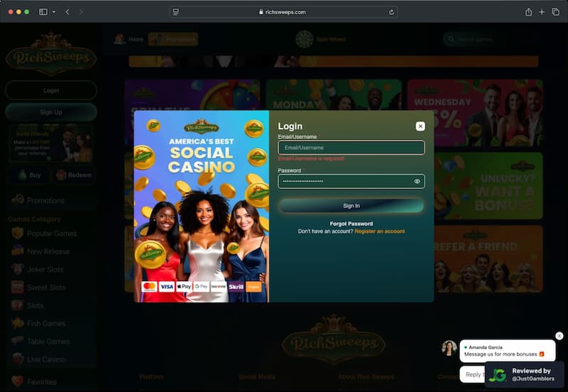Close the Login dialog with the X button
The height and width of the screenshot is (392, 568).
coord(420,126)
